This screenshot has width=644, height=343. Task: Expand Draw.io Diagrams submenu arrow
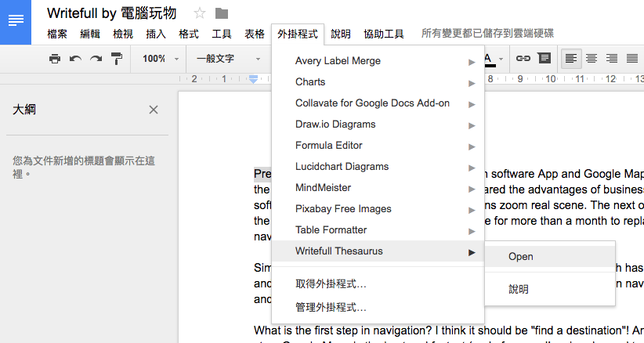(472, 125)
